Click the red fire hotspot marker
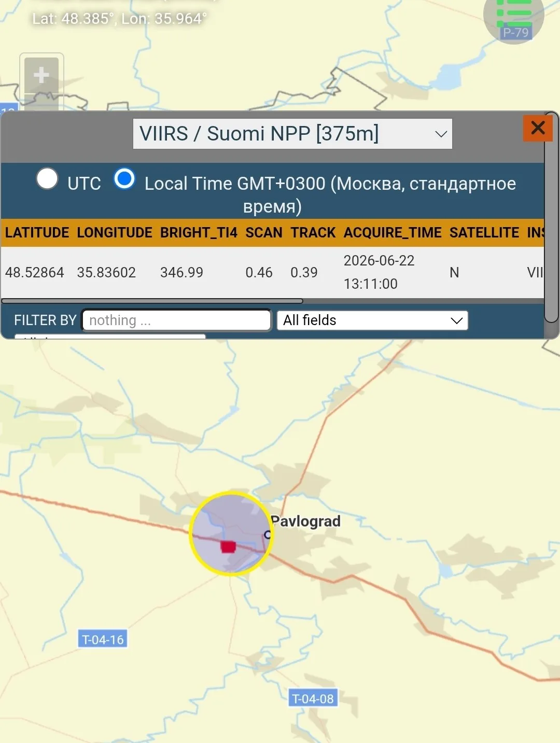Image resolution: width=560 pixels, height=743 pixels. (228, 546)
